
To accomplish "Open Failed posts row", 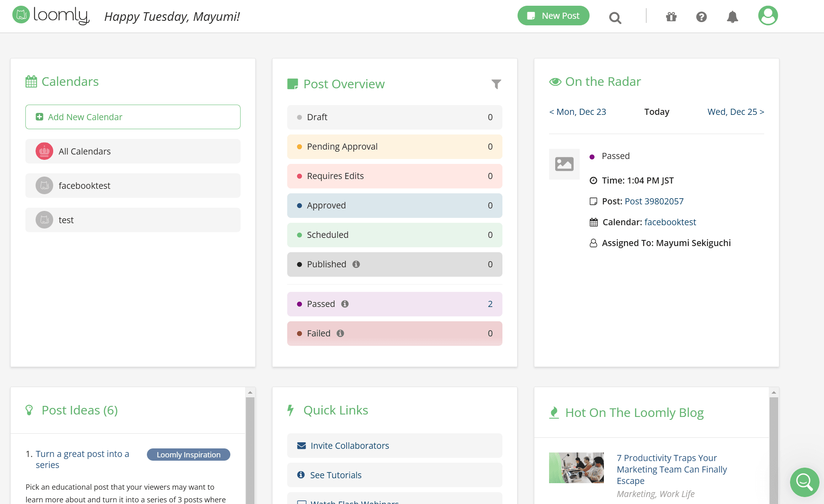I will click(395, 334).
